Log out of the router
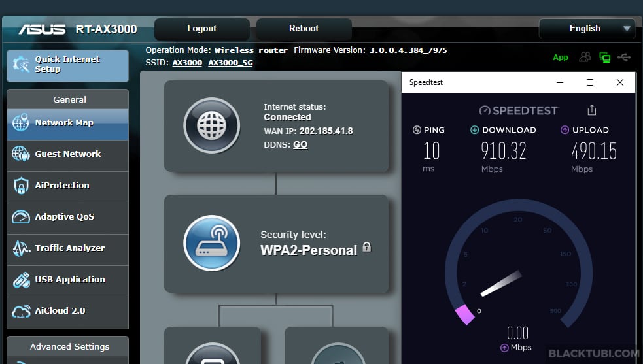This screenshot has height=364, width=643. [201, 29]
